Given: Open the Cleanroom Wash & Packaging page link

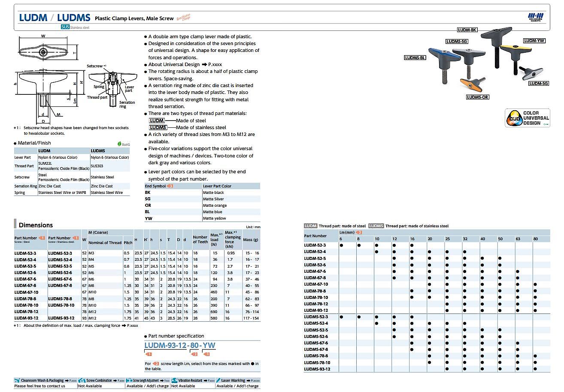Looking at the screenshot, I should [x=72, y=380].
